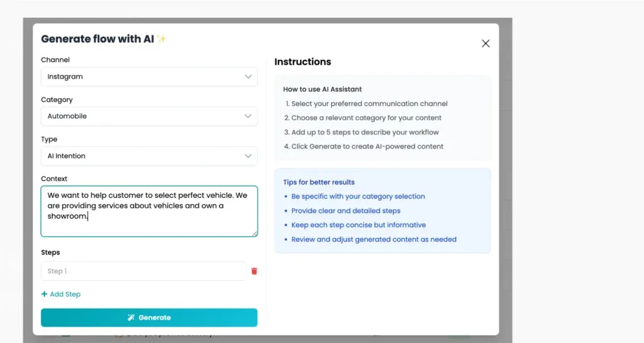Expand the Channel field's chevron arrow
The height and width of the screenshot is (343, 644).
(x=248, y=77)
